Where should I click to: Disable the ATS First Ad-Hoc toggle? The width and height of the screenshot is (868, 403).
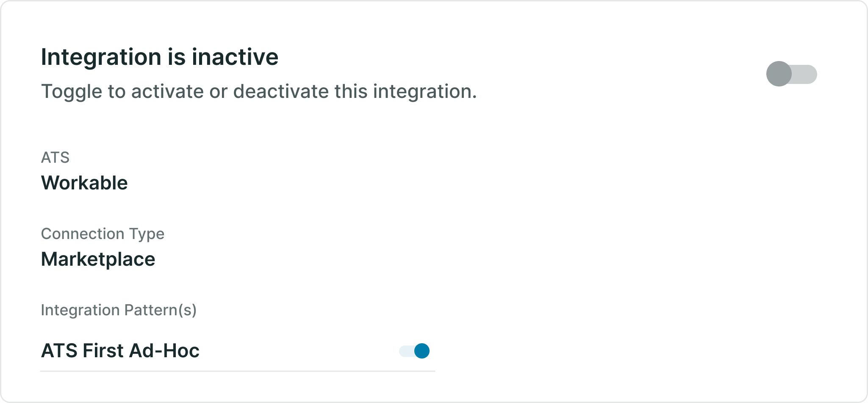pos(414,351)
